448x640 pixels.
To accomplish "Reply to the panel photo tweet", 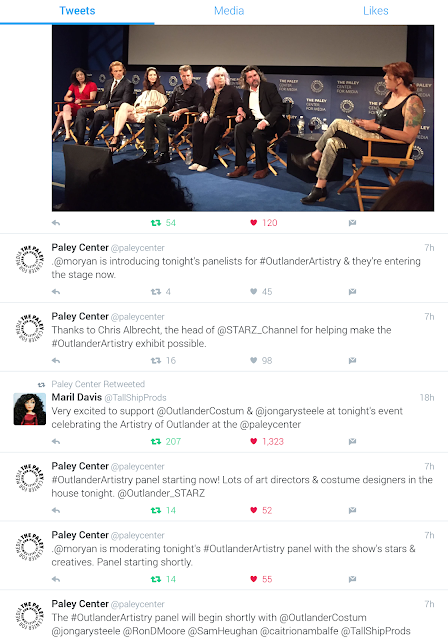I will (x=56, y=222).
